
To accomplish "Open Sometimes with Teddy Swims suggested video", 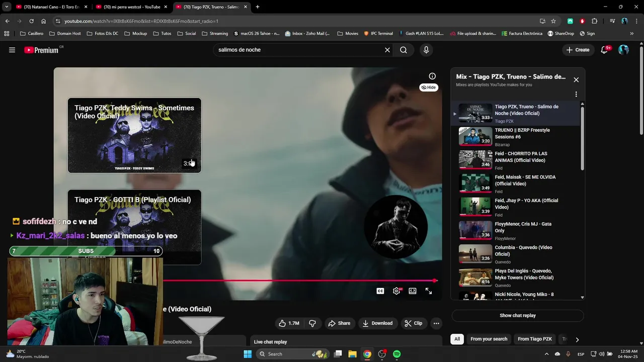I will 134,135.
